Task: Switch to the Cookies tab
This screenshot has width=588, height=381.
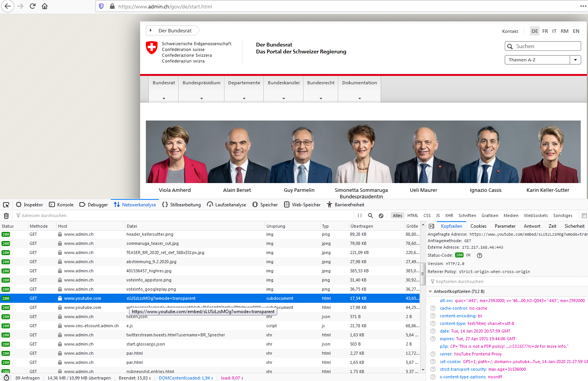Action: (478, 226)
